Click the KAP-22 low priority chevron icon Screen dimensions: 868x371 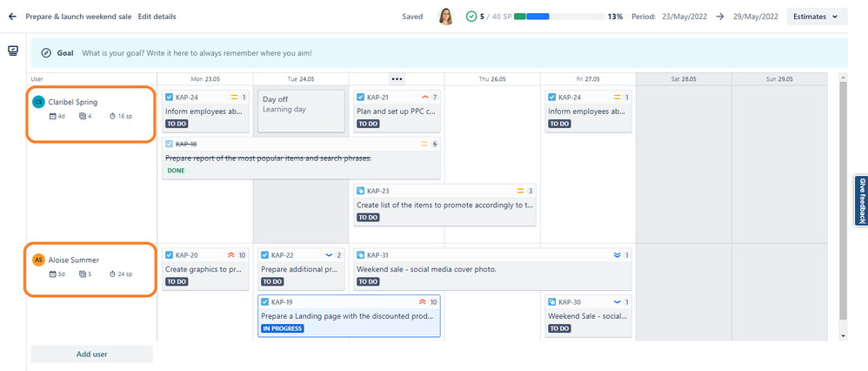tap(329, 255)
